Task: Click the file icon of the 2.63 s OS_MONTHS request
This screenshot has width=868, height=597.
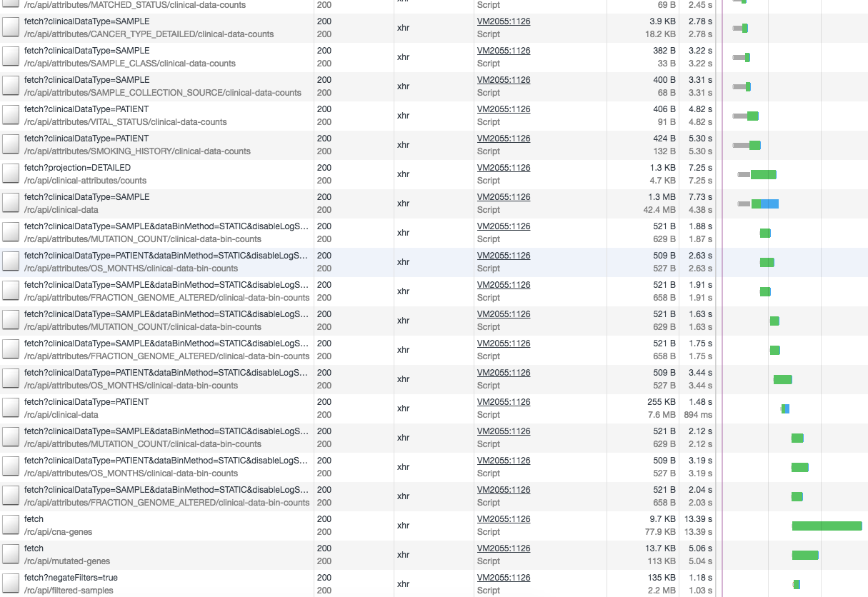Action: point(11,262)
